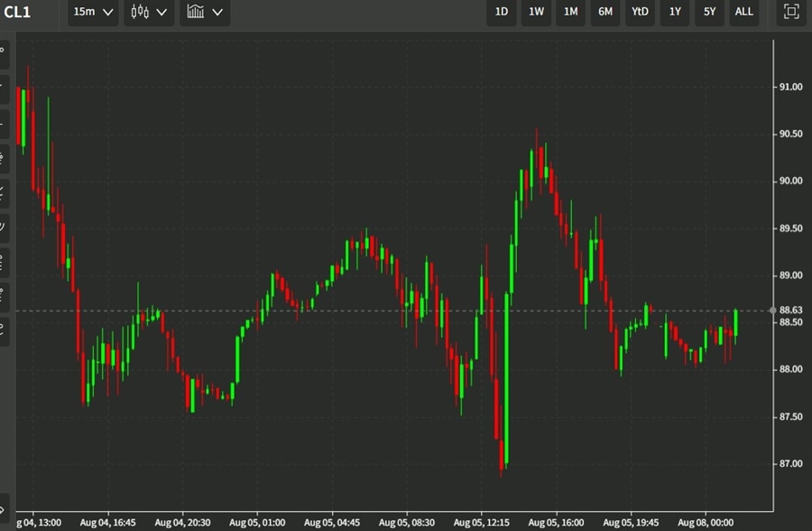Screen dimensions: 812x531
Task: Click the topmost left sidebar tool icon
Action: [4, 52]
